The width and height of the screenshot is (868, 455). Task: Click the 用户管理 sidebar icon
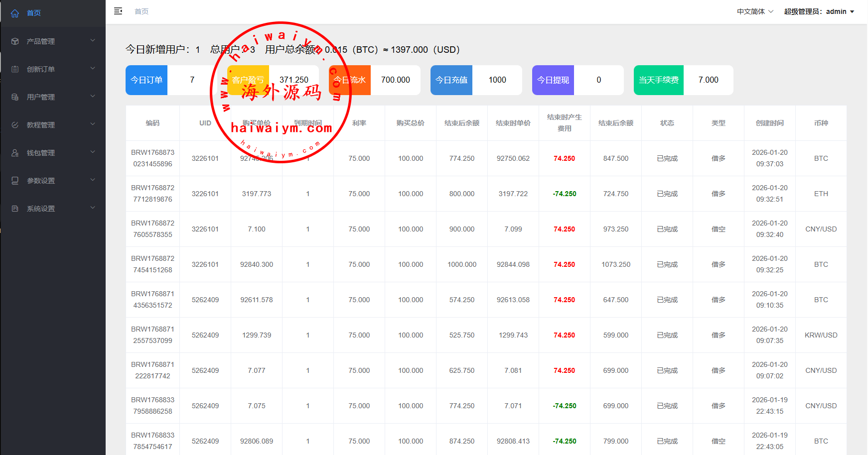click(15, 97)
